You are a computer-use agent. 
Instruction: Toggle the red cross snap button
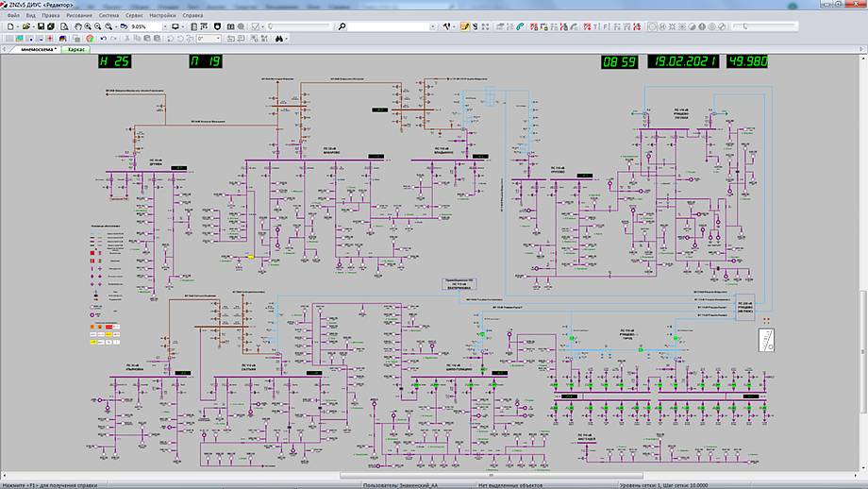[x=49, y=39]
